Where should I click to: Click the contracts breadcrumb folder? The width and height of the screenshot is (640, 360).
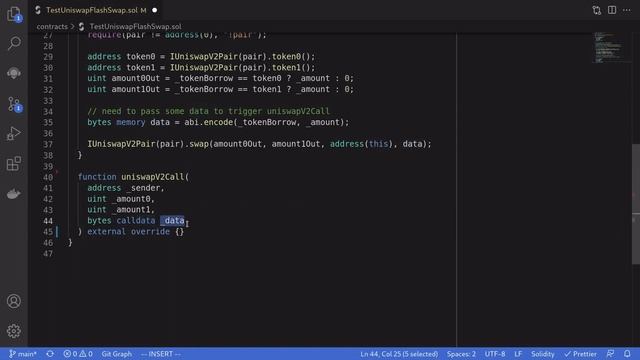(x=52, y=27)
